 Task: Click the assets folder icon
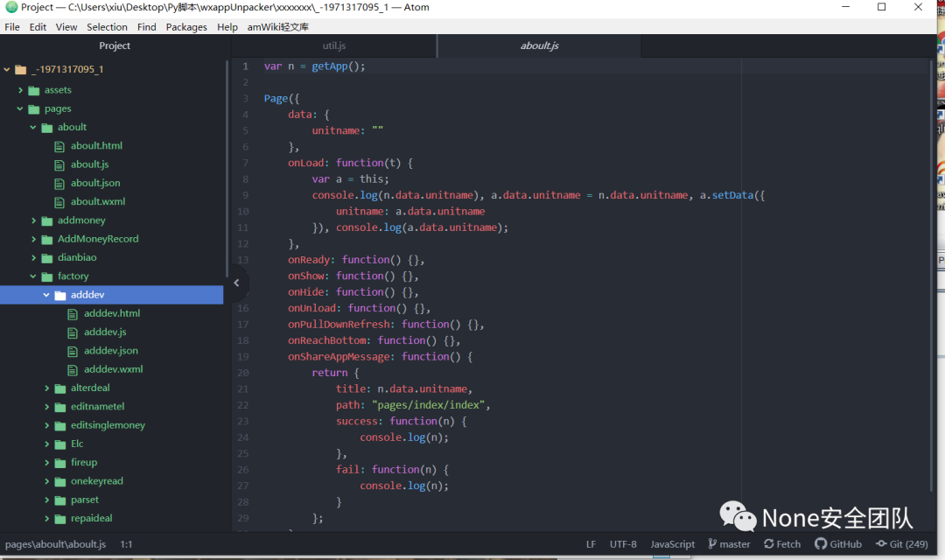[x=34, y=90]
